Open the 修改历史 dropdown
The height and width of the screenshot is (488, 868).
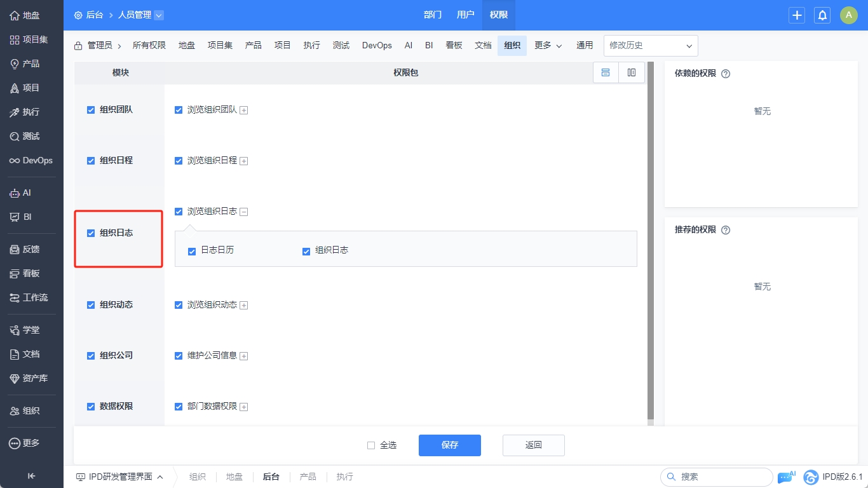pyautogui.click(x=650, y=46)
